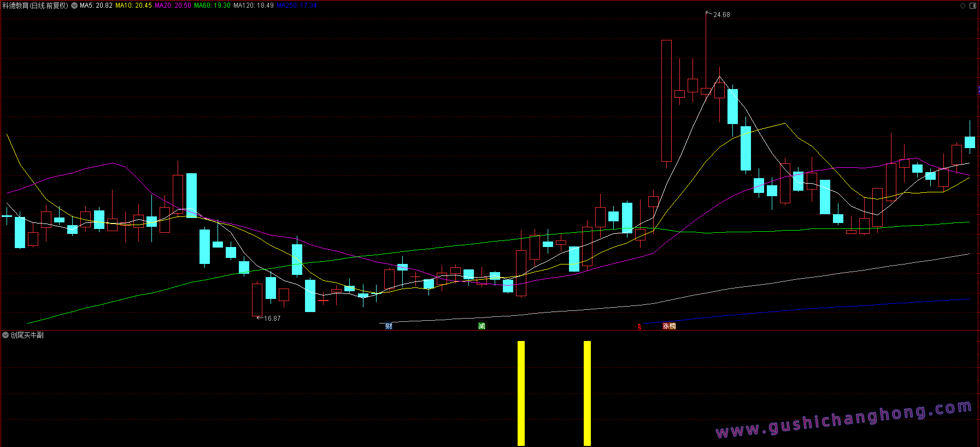The width and height of the screenshot is (980, 447).
Task: Select the MA120 indicator label
Action: [x=254, y=5]
